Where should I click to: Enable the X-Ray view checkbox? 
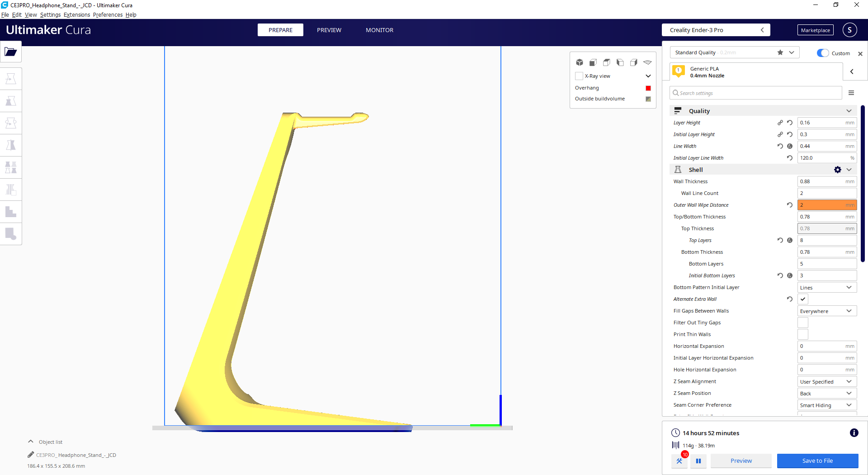pos(579,76)
